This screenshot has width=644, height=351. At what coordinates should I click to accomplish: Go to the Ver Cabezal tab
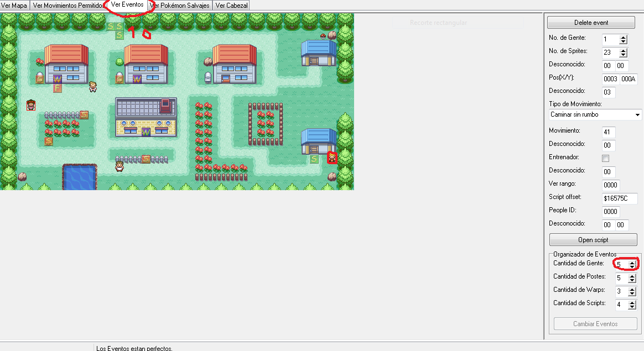click(x=231, y=5)
